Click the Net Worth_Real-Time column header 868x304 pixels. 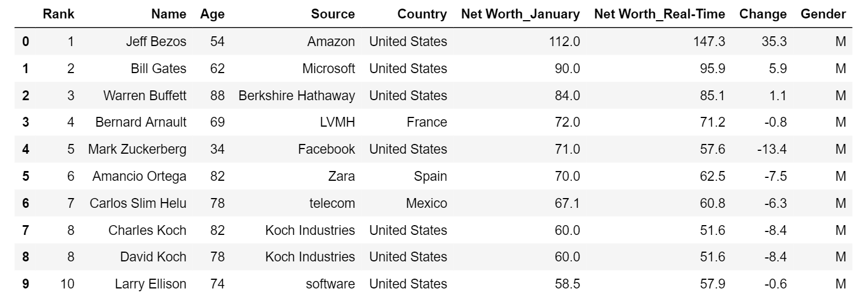(x=659, y=14)
